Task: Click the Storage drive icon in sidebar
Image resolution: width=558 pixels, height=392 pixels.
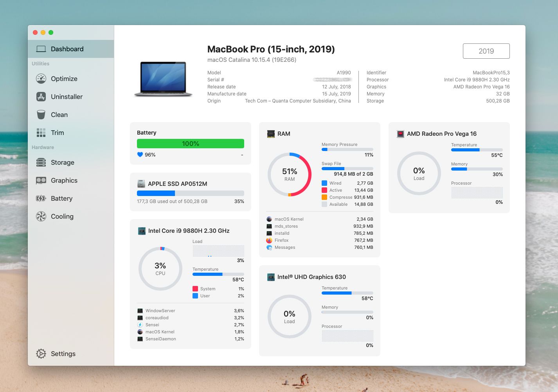Action: click(41, 162)
